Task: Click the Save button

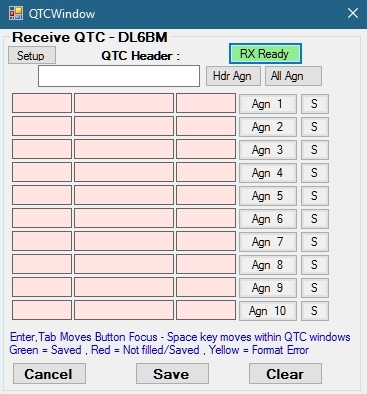Action: point(172,374)
